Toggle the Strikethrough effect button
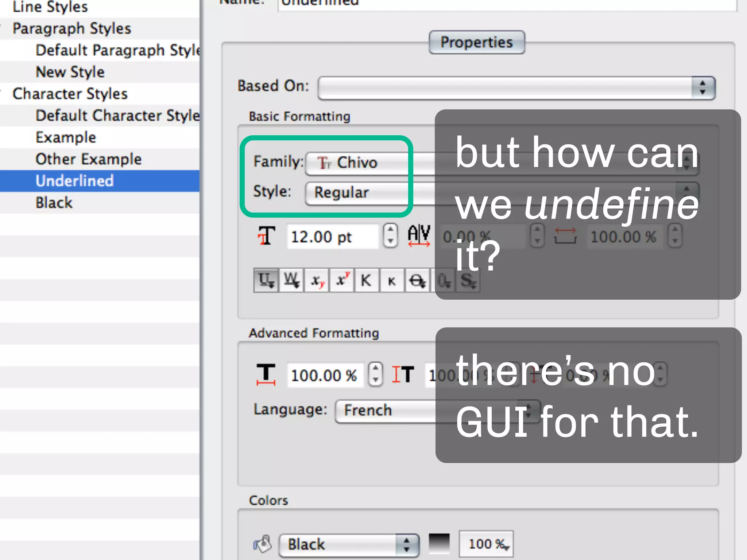The height and width of the screenshot is (560, 747). click(x=417, y=281)
